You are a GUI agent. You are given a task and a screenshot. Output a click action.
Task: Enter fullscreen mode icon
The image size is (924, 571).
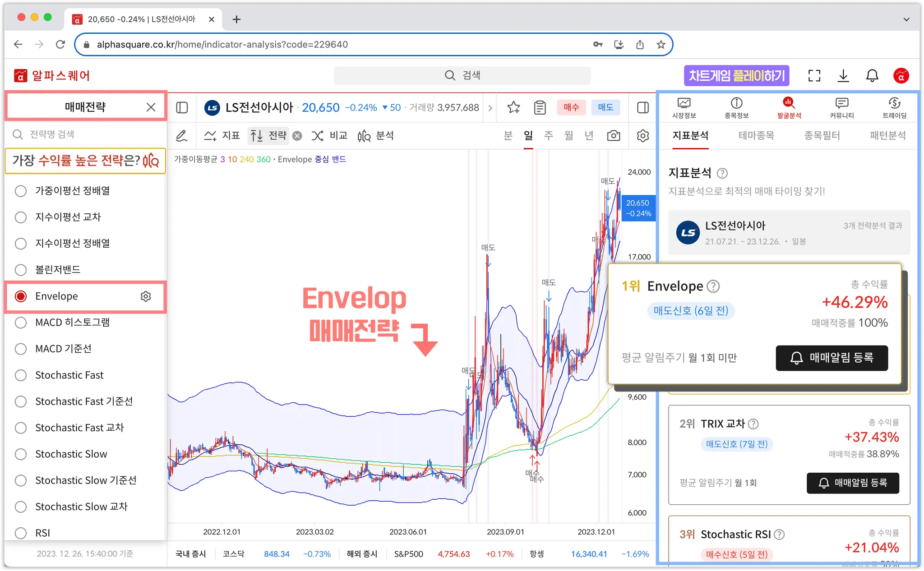click(814, 76)
